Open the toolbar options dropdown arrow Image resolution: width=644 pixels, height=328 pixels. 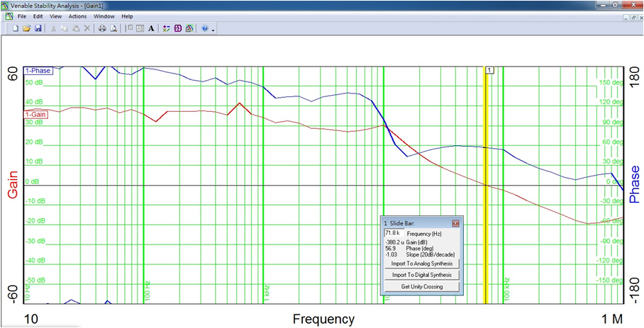[213, 30]
